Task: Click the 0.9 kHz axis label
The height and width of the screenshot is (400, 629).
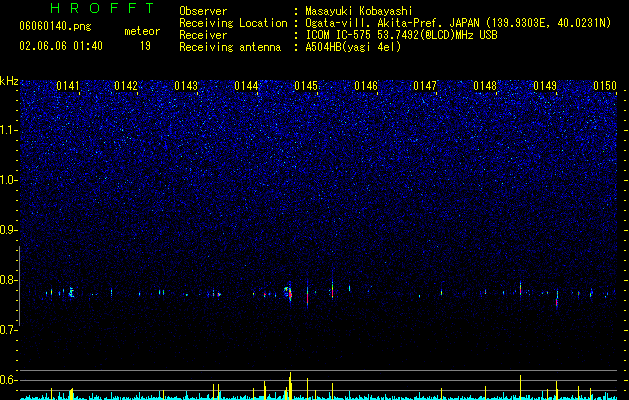Action: point(9,230)
